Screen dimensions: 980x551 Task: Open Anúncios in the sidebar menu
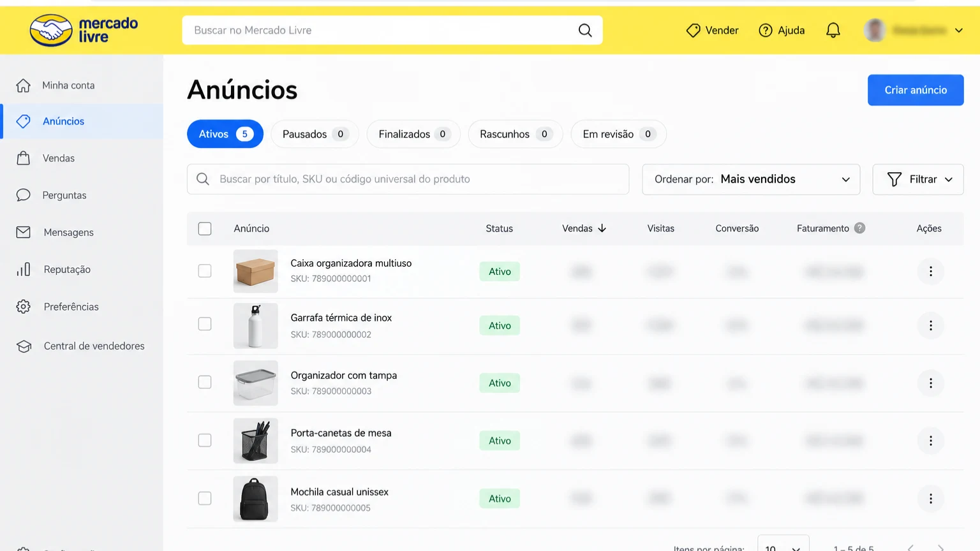(x=82, y=121)
